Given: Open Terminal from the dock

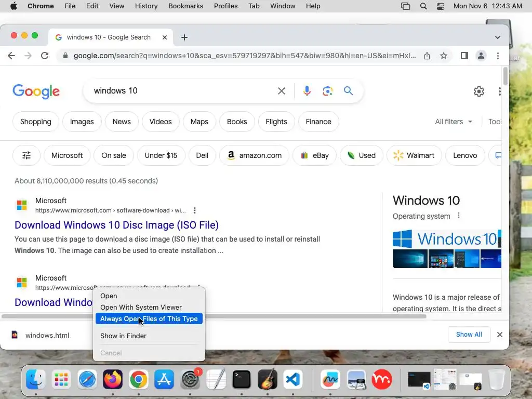Looking at the screenshot, I should click(x=242, y=379).
